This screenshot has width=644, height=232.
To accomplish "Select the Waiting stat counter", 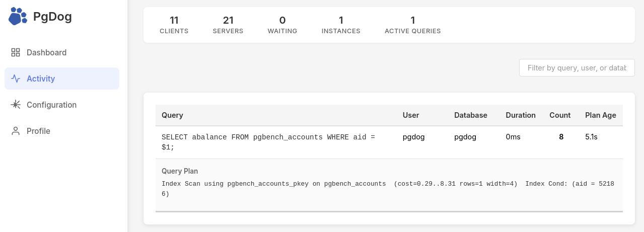I will tap(282, 25).
